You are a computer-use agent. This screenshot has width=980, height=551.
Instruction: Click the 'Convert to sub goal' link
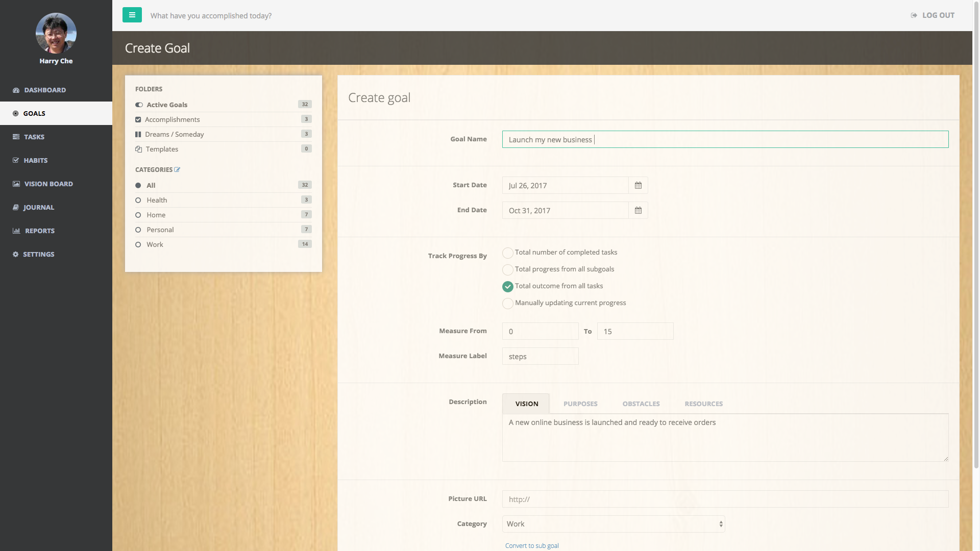532,545
